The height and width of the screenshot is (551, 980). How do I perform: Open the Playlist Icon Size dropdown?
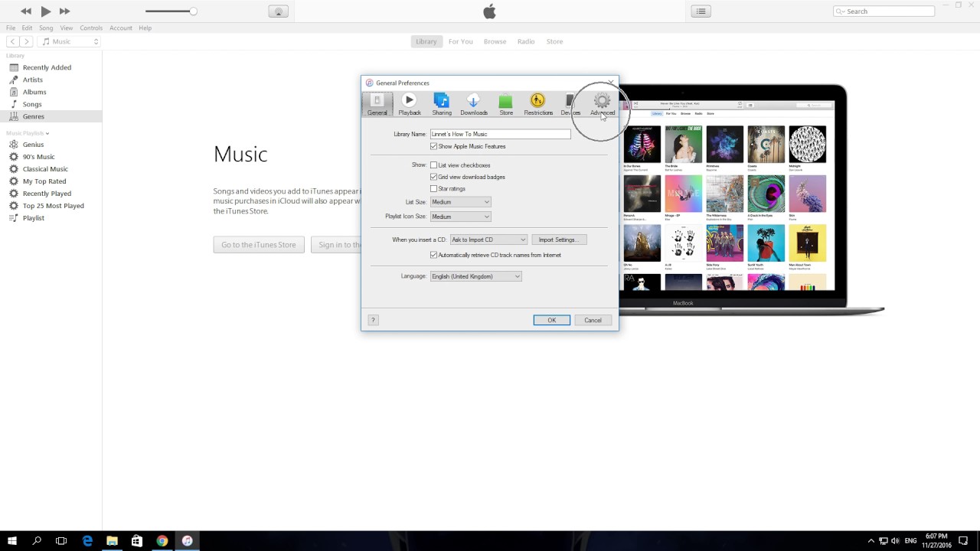[x=460, y=217]
